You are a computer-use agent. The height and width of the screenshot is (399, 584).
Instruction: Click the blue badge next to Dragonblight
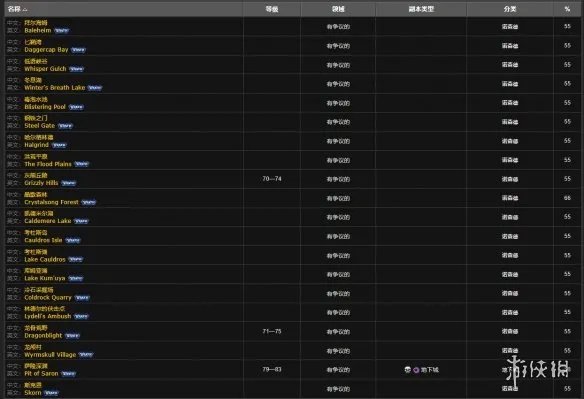[x=73, y=336]
